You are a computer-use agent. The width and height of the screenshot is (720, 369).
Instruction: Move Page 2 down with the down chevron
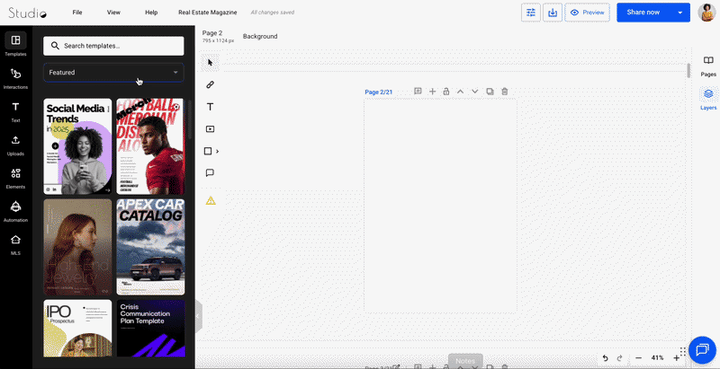[x=475, y=91]
